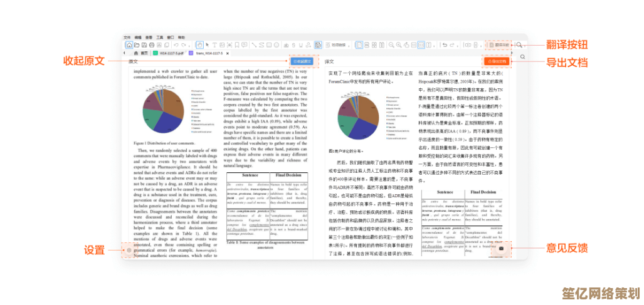
Task: Click the blue 收起原文 button
Action: click(x=302, y=61)
